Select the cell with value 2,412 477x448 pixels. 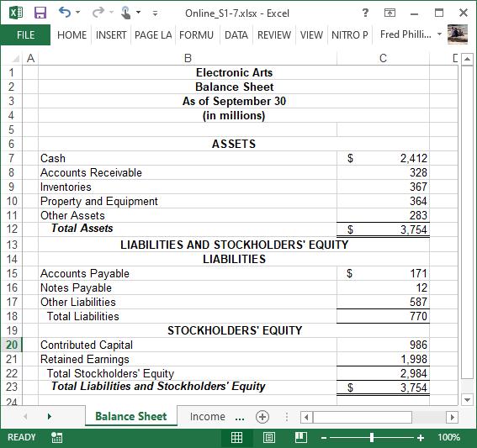383,158
